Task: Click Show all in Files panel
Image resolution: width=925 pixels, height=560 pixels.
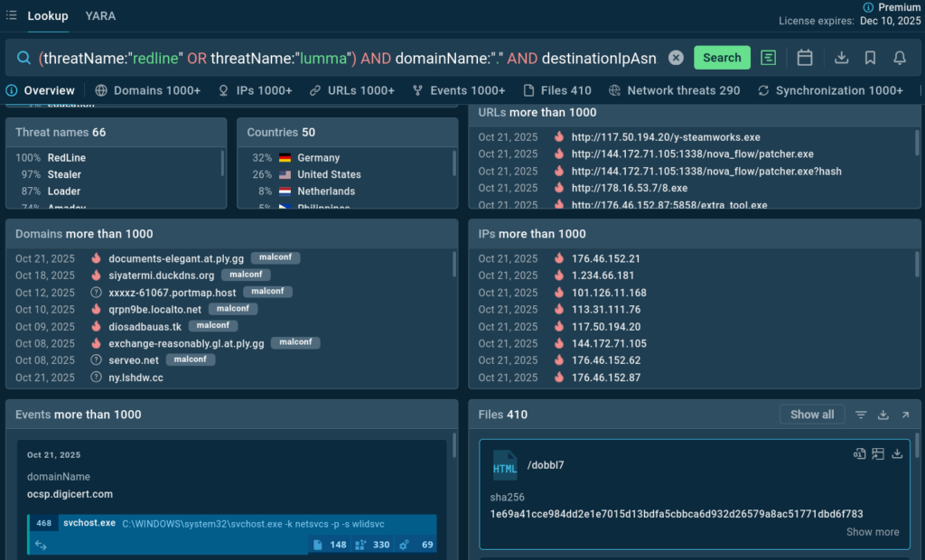Action: pyautogui.click(x=811, y=415)
